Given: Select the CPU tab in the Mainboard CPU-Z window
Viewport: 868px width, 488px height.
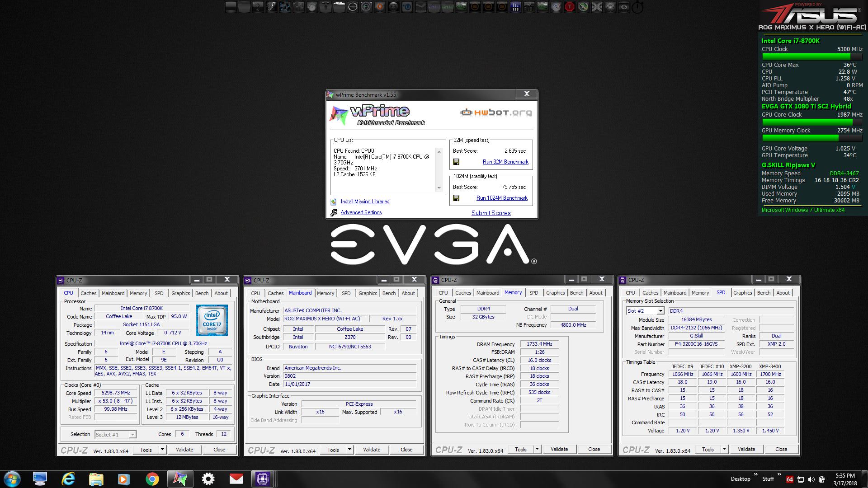Looking at the screenshot, I should click(x=255, y=293).
